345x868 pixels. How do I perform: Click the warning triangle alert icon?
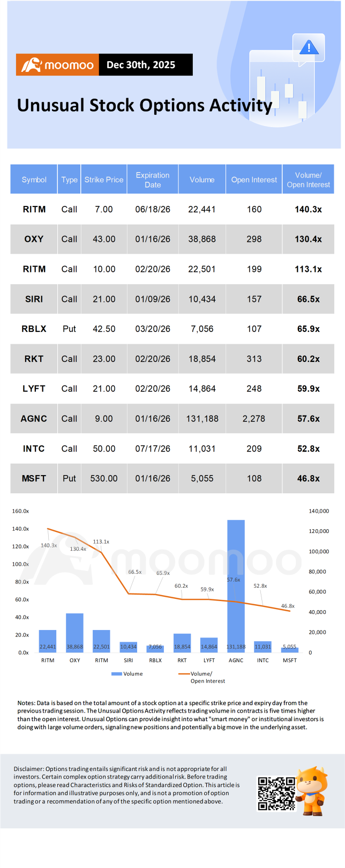click(x=309, y=48)
